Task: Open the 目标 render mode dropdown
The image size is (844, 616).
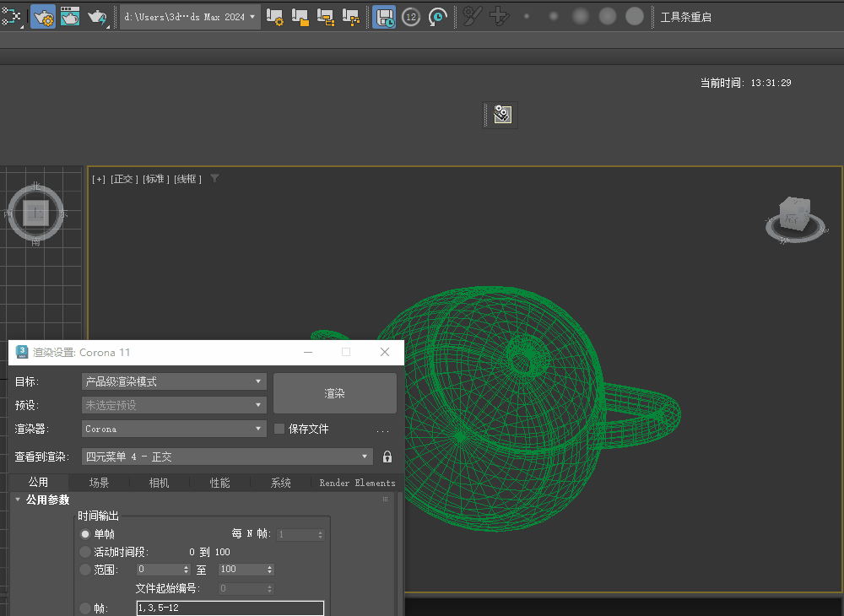Action: point(174,381)
